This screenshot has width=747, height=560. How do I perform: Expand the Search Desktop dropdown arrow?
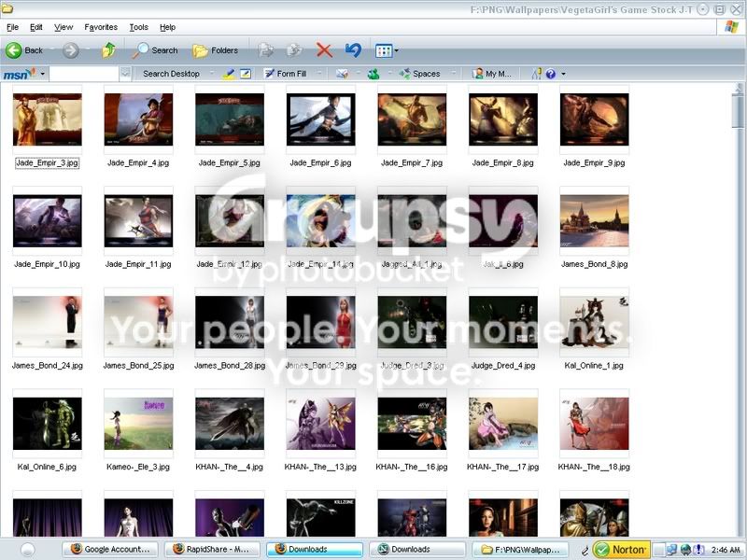pos(211,74)
